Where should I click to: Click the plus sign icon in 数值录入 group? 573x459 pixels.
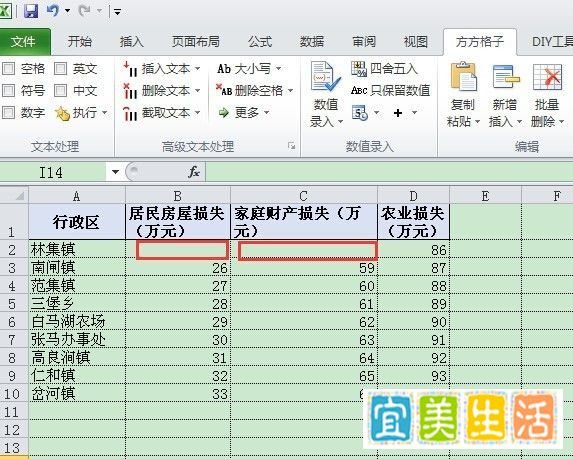[x=398, y=113]
